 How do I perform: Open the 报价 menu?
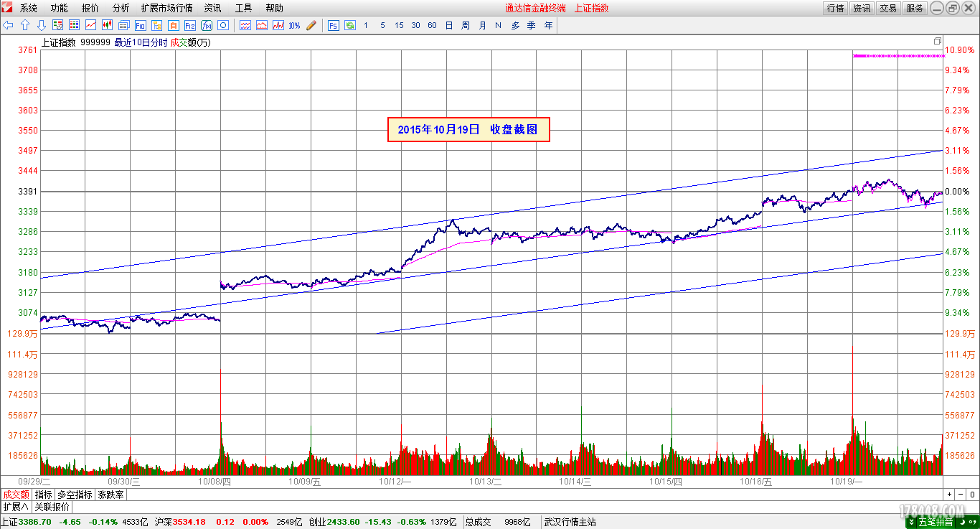click(x=90, y=9)
